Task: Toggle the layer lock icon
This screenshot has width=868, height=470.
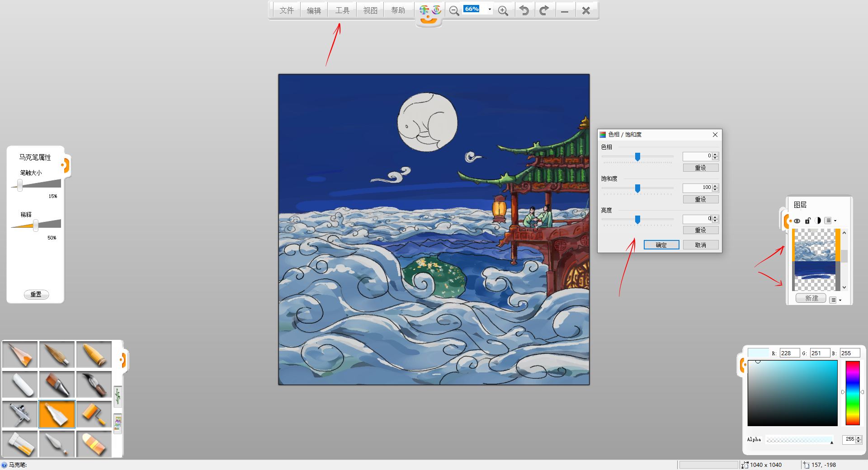Action: click(x=807, y=221)
